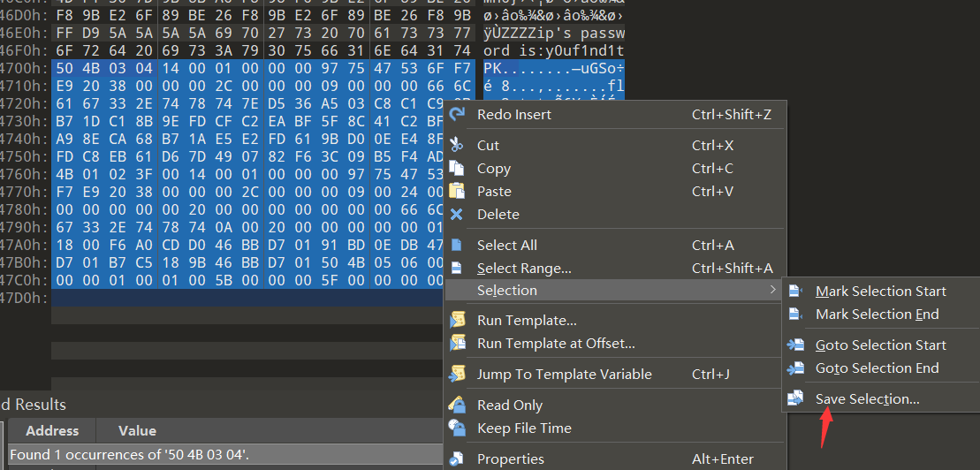Toggle Read Only mode
The width and height of the screenshot is (980, 470).
pyautogui.click(x=510, y=406)
